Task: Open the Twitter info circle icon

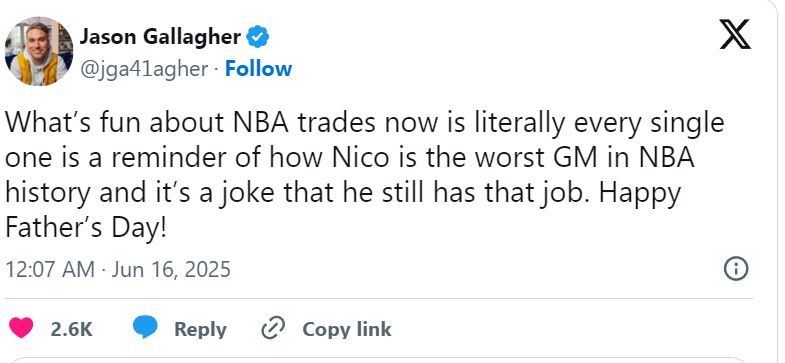Action: click(x=736, y=269)
